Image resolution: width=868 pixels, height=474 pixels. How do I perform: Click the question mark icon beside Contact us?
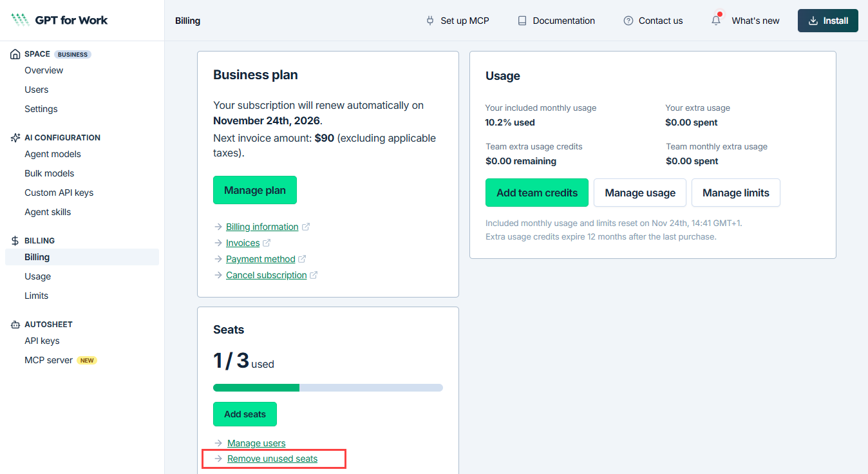[628, 21]
